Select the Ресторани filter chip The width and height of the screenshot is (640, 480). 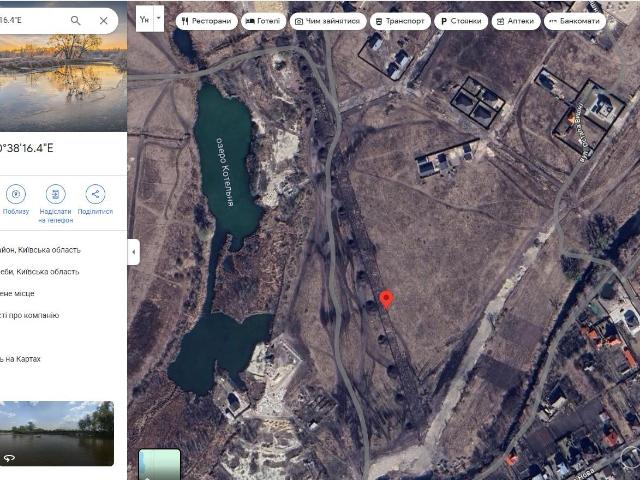click(205, 21)
